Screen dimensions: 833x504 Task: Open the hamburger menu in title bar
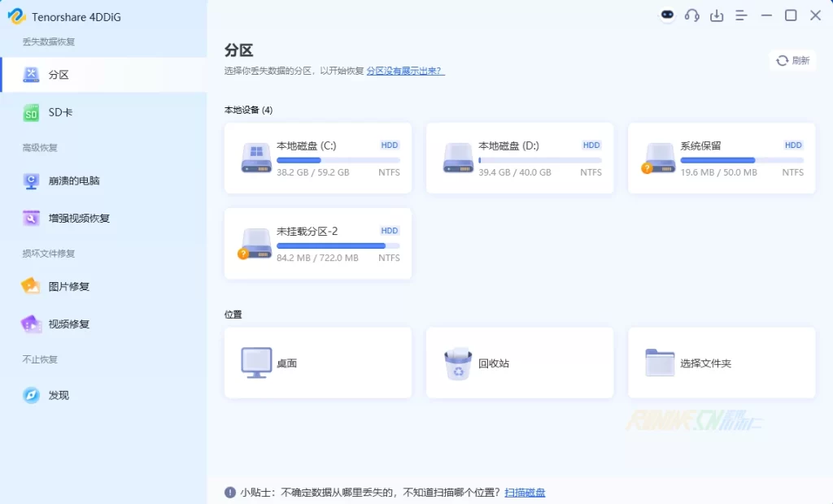pos(741,15)
